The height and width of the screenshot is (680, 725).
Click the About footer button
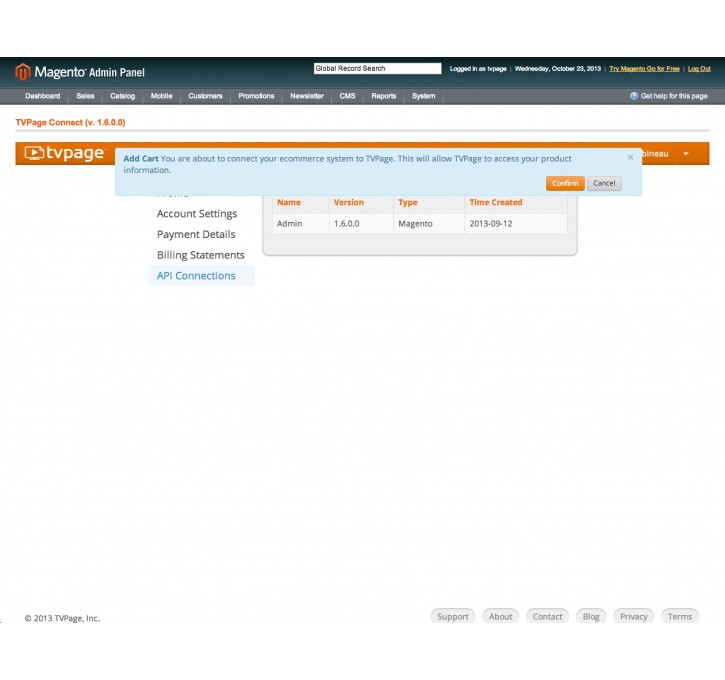click(500, 616)
